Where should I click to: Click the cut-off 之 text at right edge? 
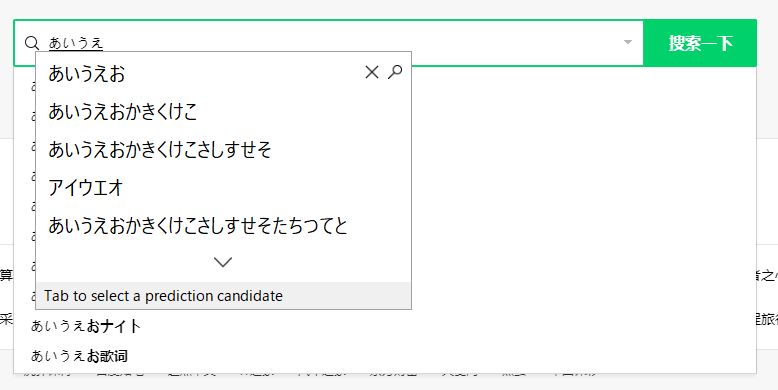pos(767,275)
